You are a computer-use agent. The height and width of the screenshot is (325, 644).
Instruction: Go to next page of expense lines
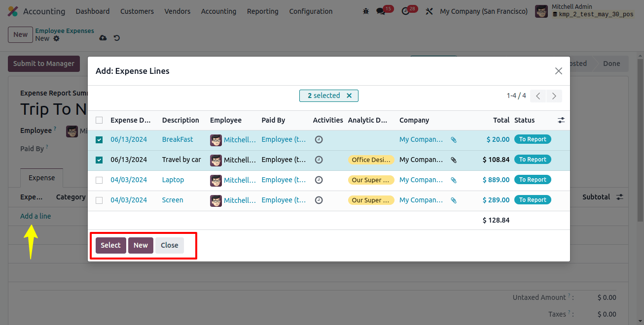tap(554, 96)
